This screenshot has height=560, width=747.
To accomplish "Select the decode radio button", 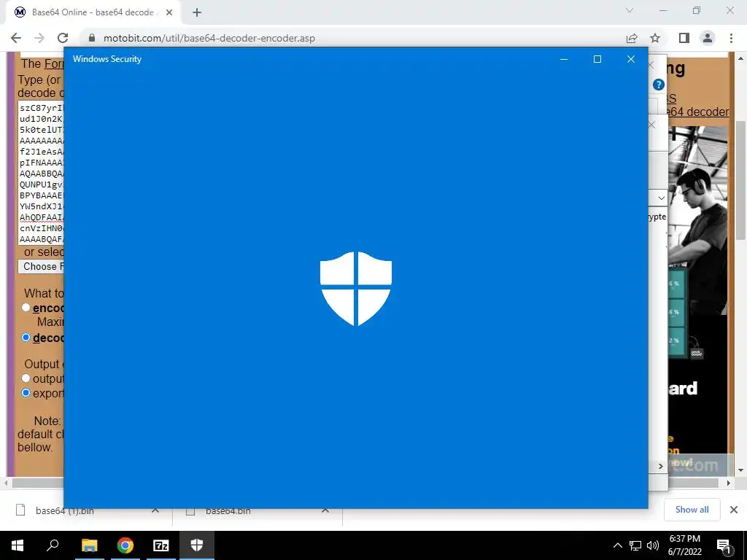I will point(26,337).
